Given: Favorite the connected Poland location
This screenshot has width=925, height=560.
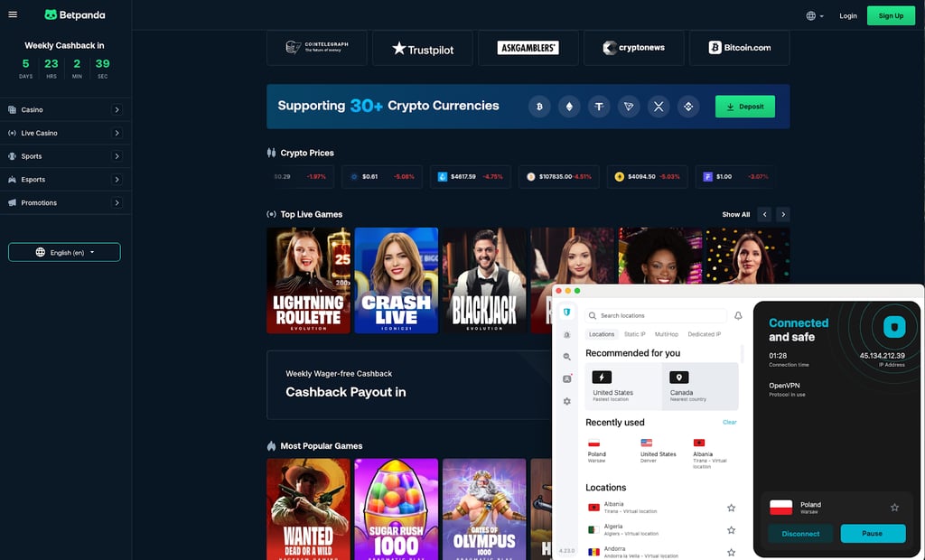Looking at the screenshot, I should click(894, 508).
